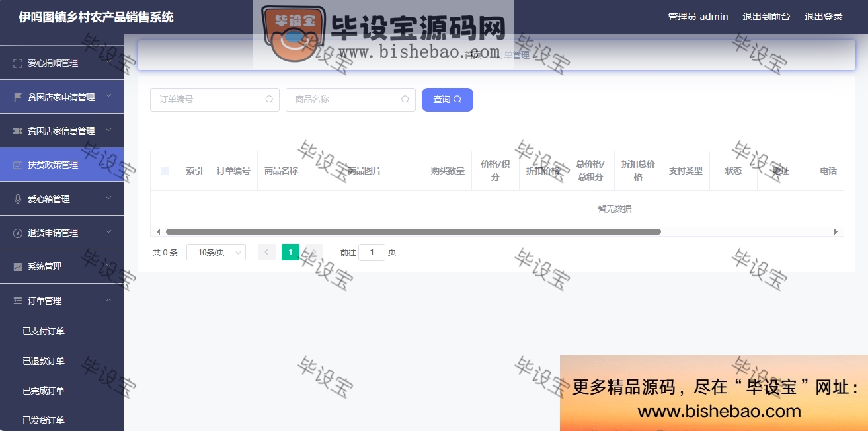Click 退出到前台 link

pyautogui.click(x=766, y=17)
